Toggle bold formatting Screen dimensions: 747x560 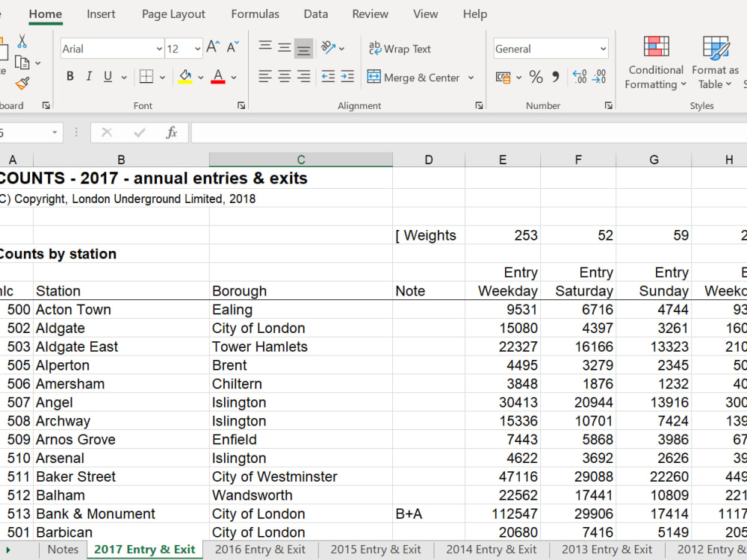click(70, 76)
